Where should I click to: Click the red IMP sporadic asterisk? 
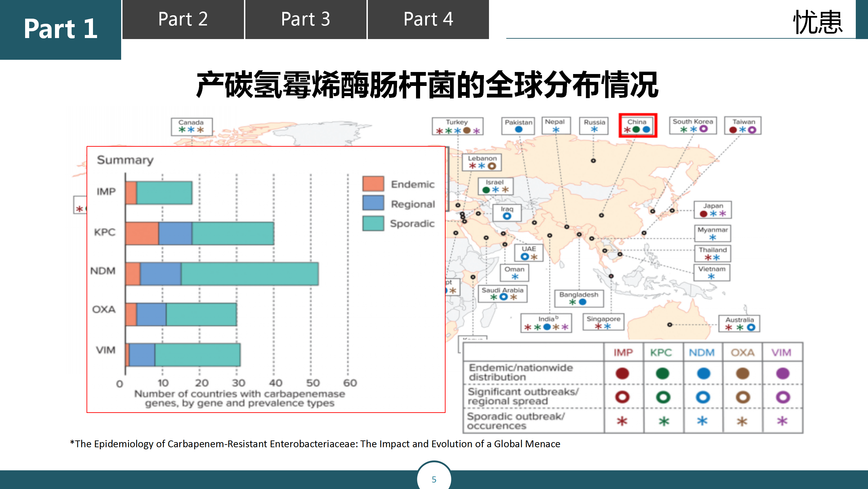tap(622, 421)
